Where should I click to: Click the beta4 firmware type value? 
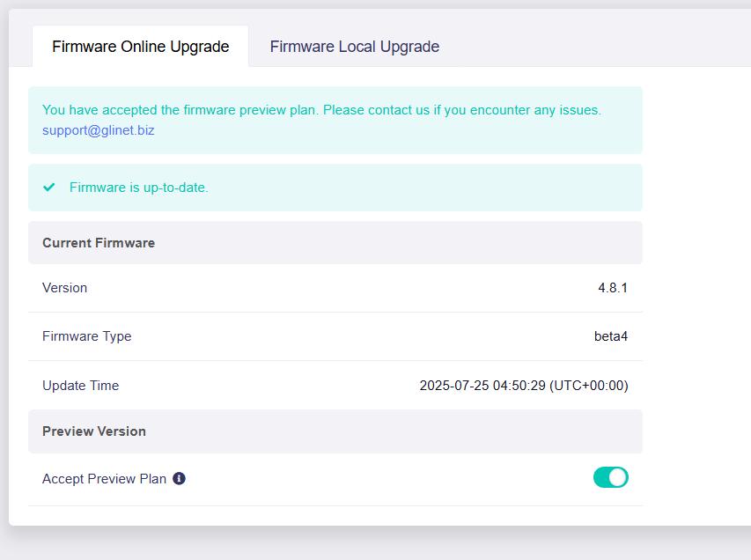(x=610, y=336)
